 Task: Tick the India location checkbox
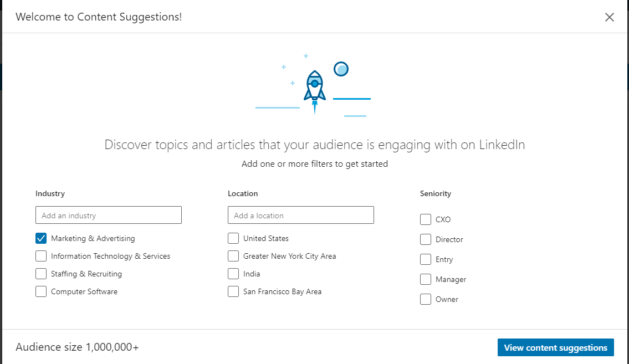233,274
